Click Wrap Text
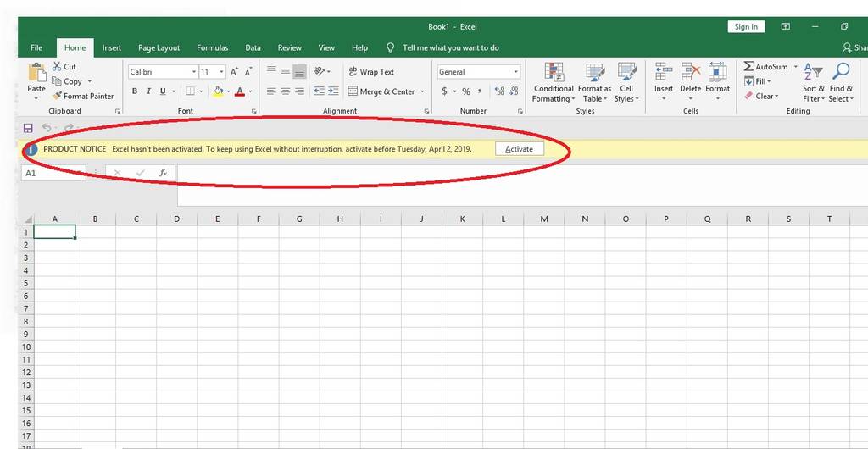 [371, 72]
